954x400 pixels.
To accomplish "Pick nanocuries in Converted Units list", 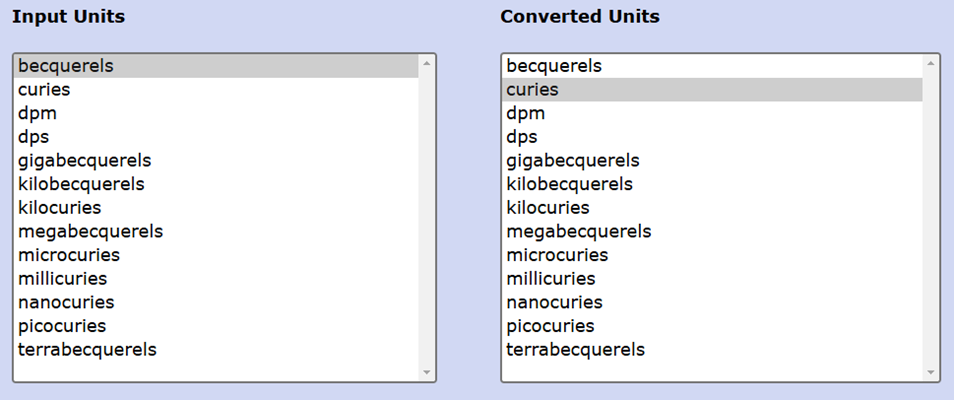I will point(554,302).
